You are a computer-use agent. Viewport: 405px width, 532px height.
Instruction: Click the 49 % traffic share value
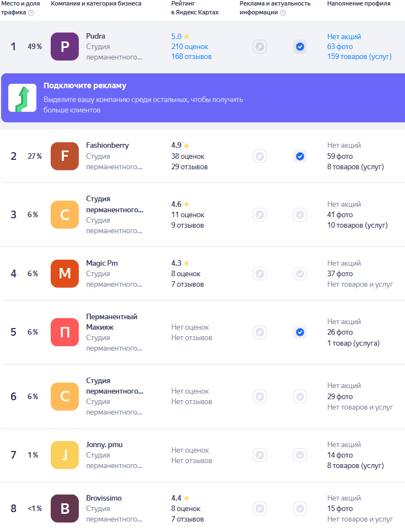coord(35,46)
